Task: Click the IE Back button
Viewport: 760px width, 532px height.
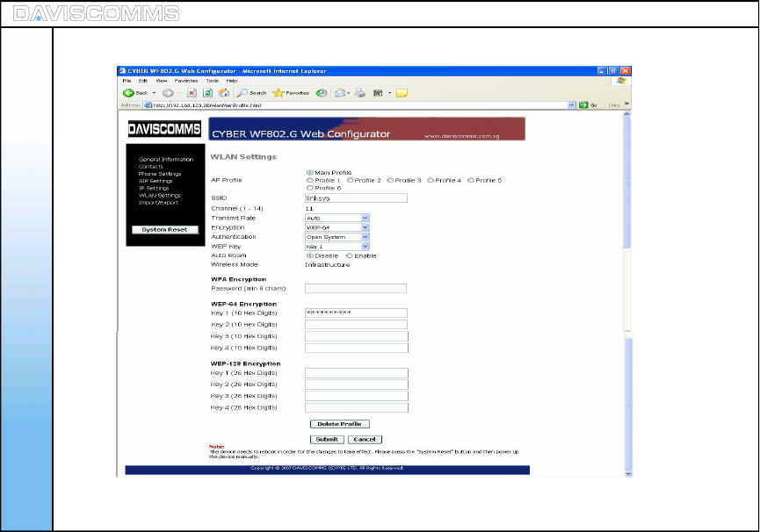Action: point(135,93)
